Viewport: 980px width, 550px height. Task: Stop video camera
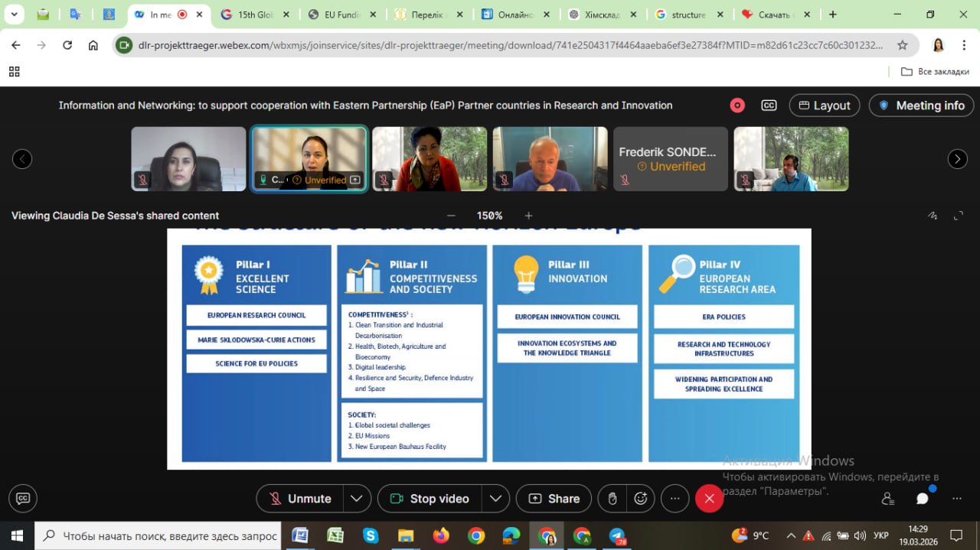tap(430, 499)
